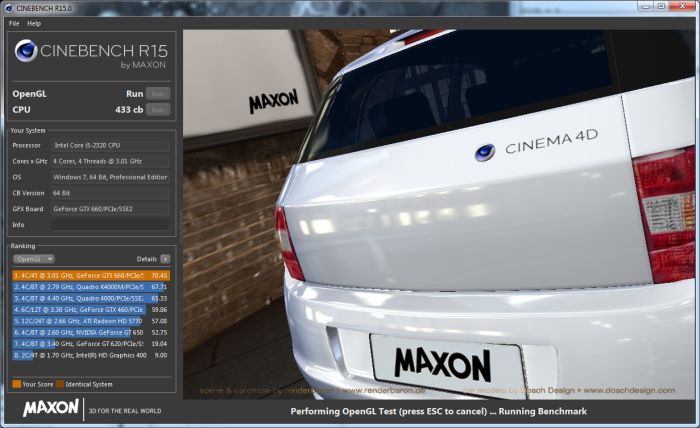Close the Cinebench window
Screen dimensions: 700x428
(x=683, y=6)
